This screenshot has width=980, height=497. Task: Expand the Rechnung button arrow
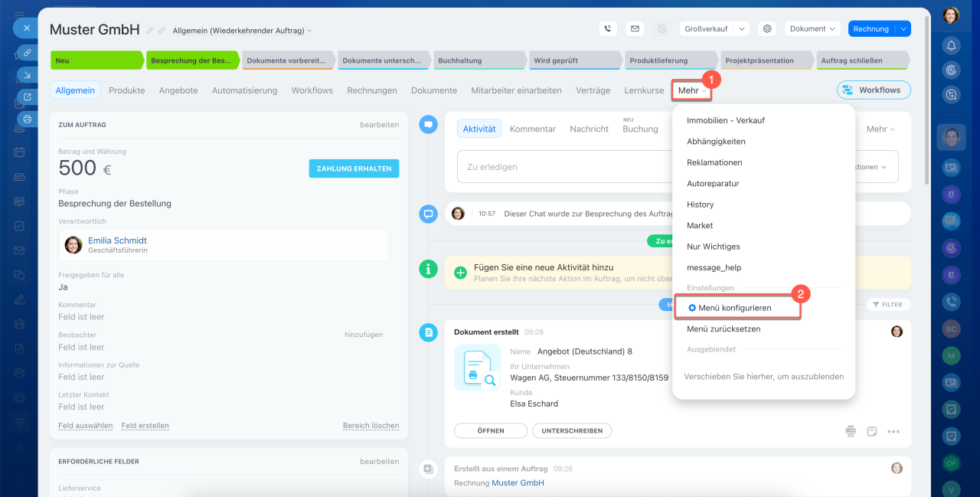(903, 29)
